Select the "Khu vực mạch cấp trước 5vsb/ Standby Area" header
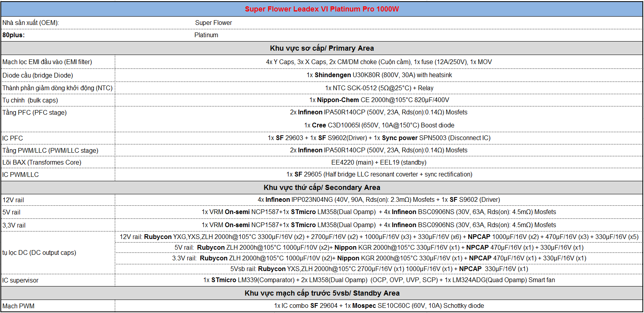 [322, 293]
